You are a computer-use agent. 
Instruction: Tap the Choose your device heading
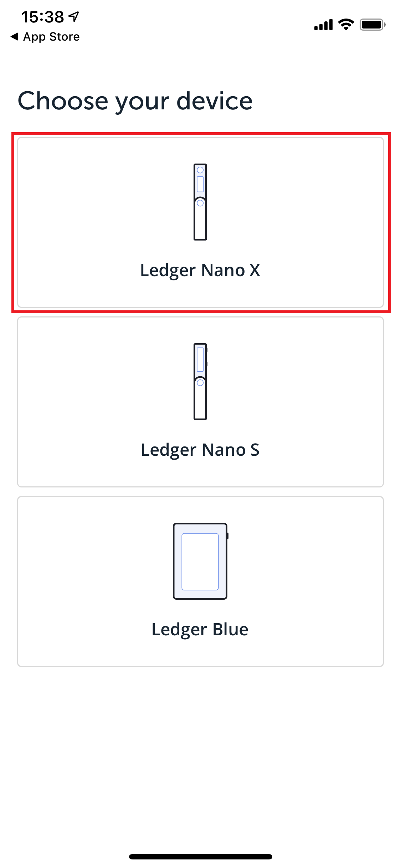[135, 101]
